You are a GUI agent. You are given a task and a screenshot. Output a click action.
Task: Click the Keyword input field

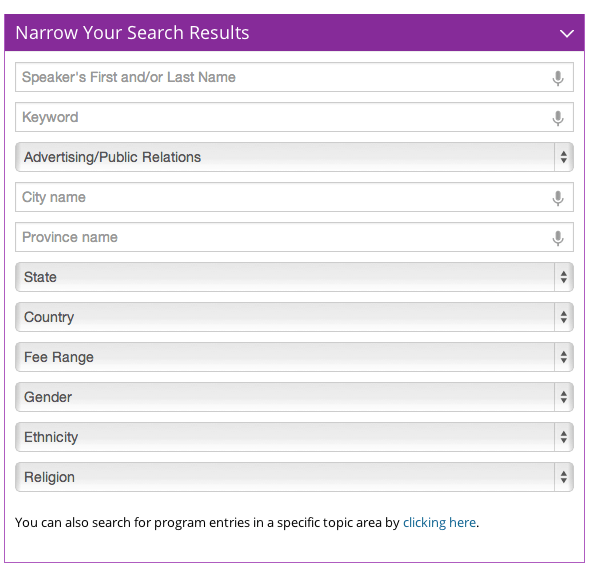click(294, 117)
